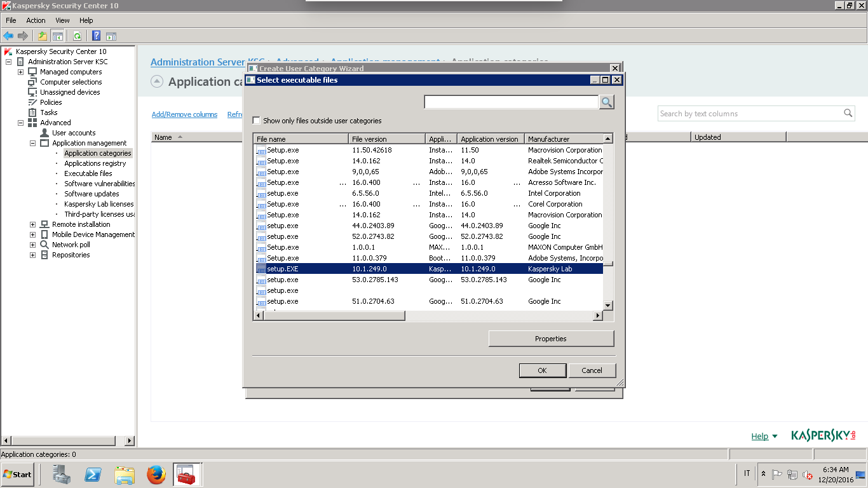
Task: Open Windows Explorer from the taskbar
Action: pyautogui.click(x=125, y=474)
